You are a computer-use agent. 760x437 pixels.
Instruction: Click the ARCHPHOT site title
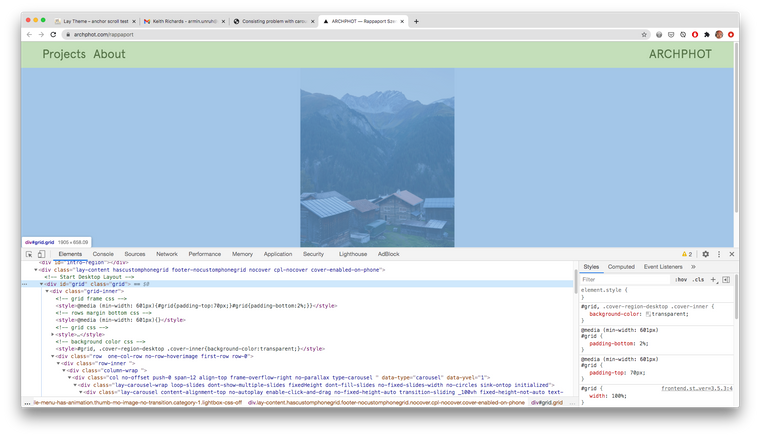680,54
